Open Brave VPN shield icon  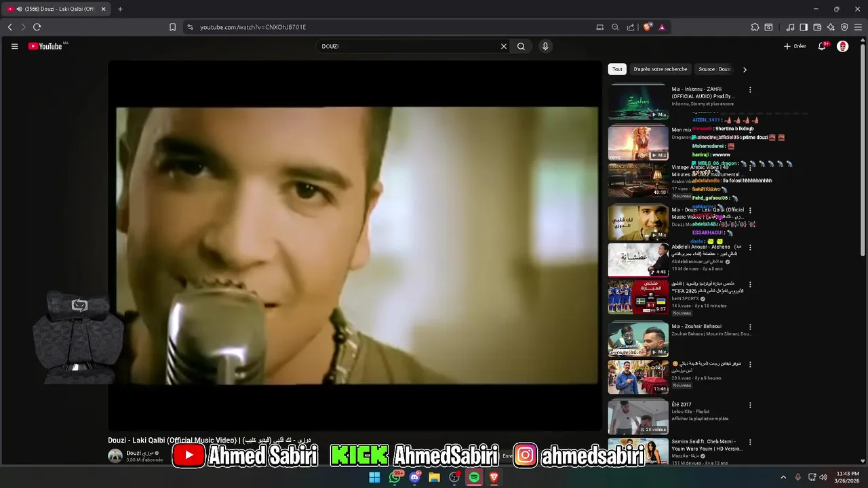click(844, 27)
